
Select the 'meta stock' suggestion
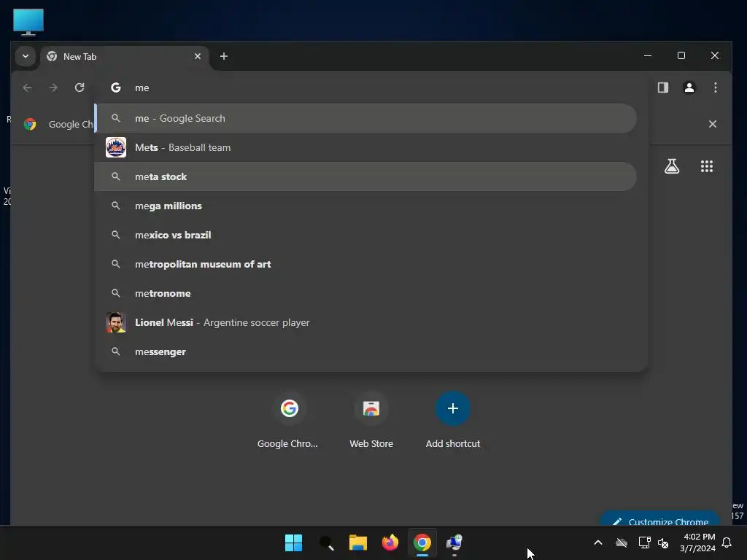[x=365, y=176]
